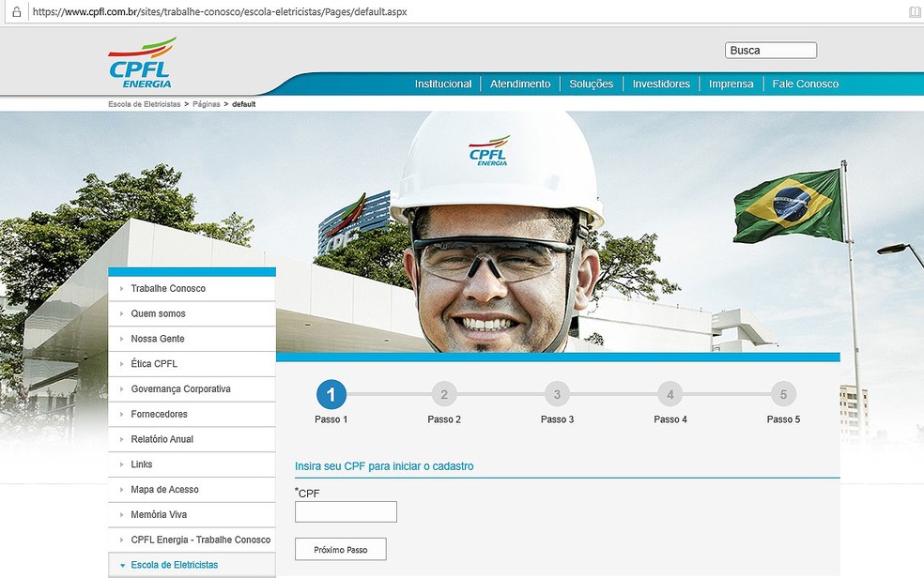Screen dimensions: 924x578
Task: Click the default breadcrumb text
Action: [x=244, y=104]
